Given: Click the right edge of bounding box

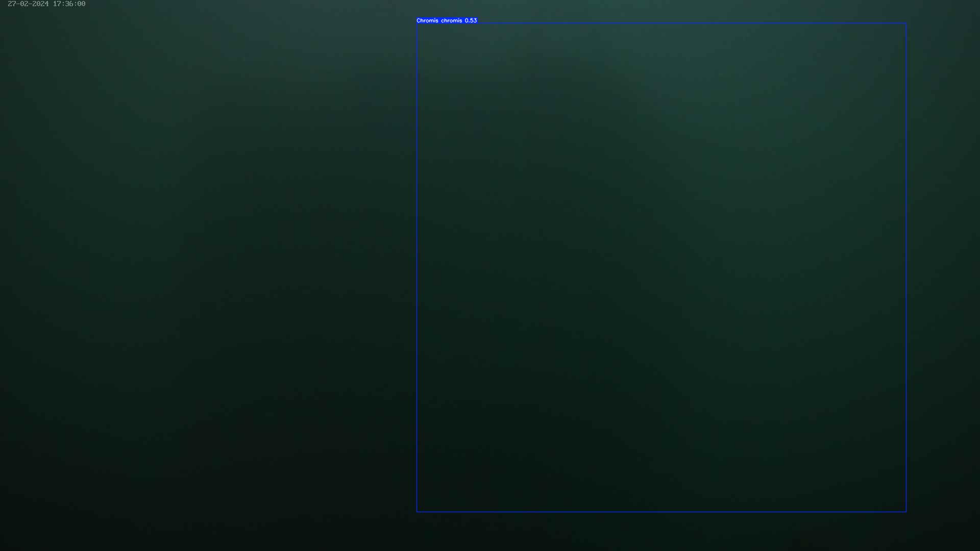Looking at the screenshot, I should [x=906, y=268].
